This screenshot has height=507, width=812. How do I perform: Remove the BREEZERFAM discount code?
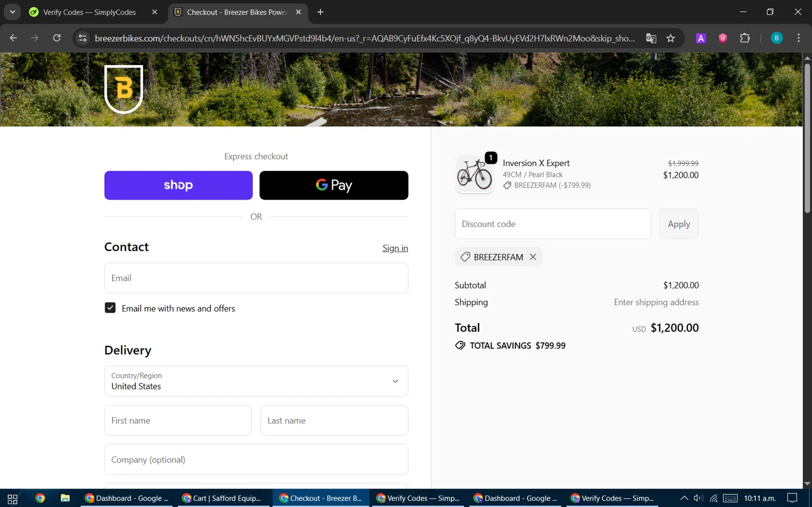click(x=533, y=257)
